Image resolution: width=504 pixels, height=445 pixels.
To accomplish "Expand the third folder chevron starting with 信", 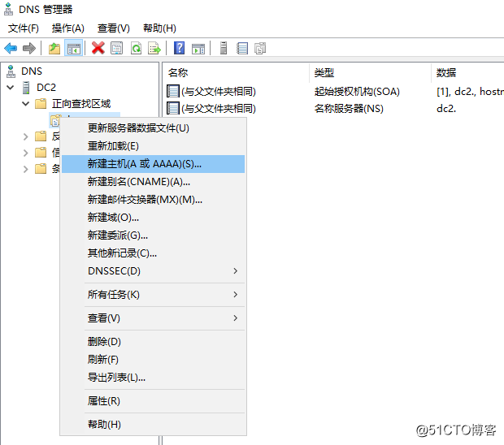I will [x=26, y=153].
